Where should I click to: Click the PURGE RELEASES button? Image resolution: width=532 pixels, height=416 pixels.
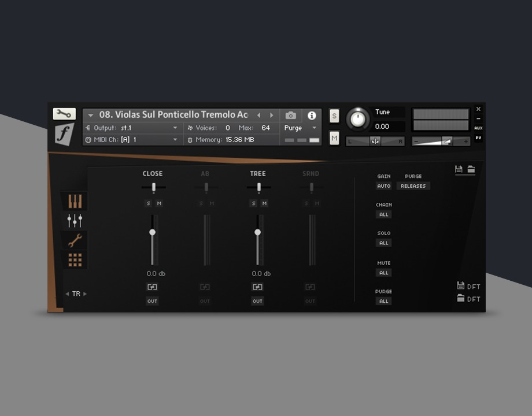(413, 186)
